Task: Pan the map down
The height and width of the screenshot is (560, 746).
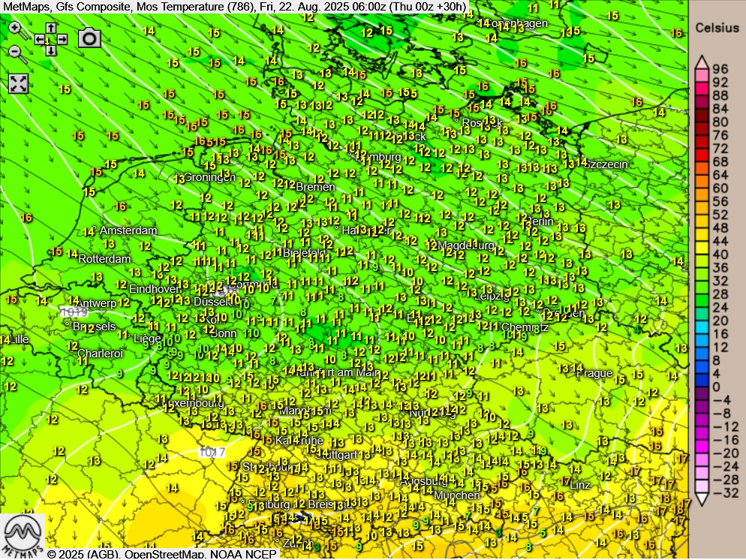Action: pyautogui.click(x=50, y=50)
